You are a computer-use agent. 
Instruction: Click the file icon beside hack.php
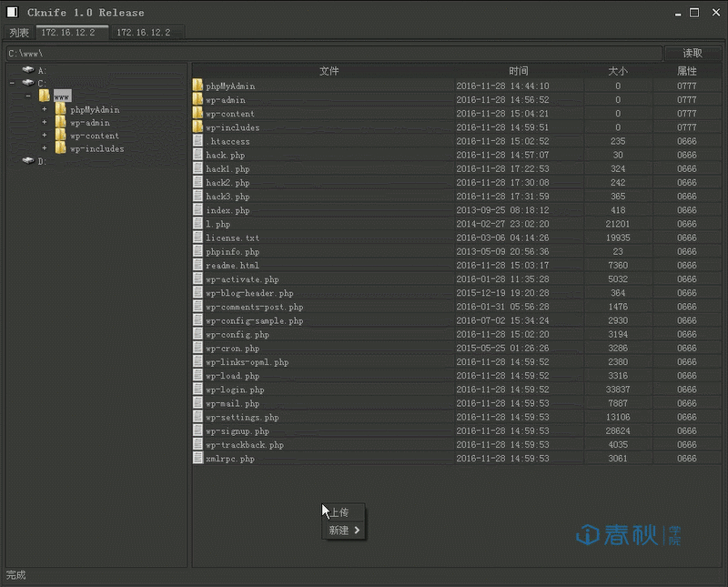click(x=199, y=155)
